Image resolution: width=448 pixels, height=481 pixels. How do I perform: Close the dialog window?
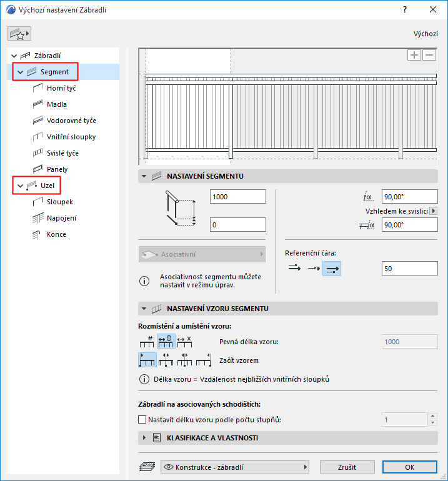click(x=432, y=10)
